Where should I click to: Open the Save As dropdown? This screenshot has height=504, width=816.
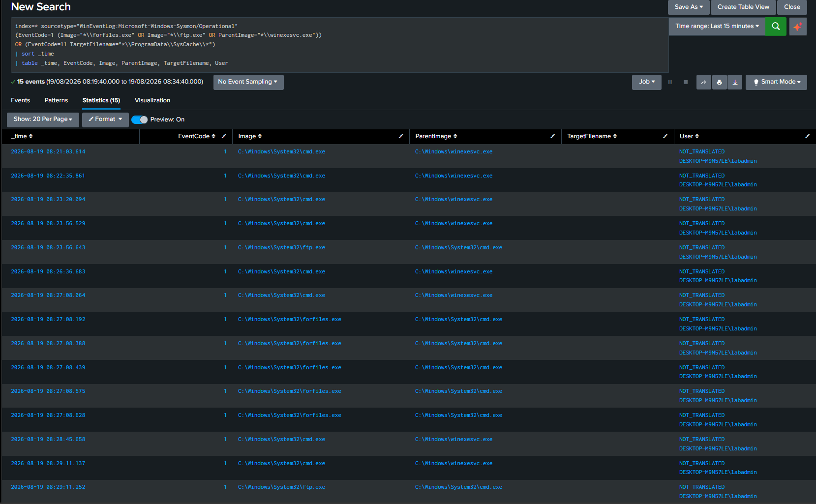(688, 7)
